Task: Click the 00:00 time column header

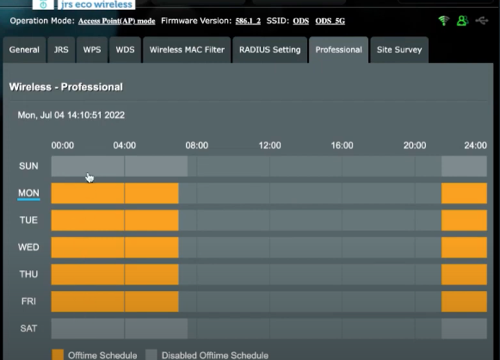Action: (x=63, y=145)
